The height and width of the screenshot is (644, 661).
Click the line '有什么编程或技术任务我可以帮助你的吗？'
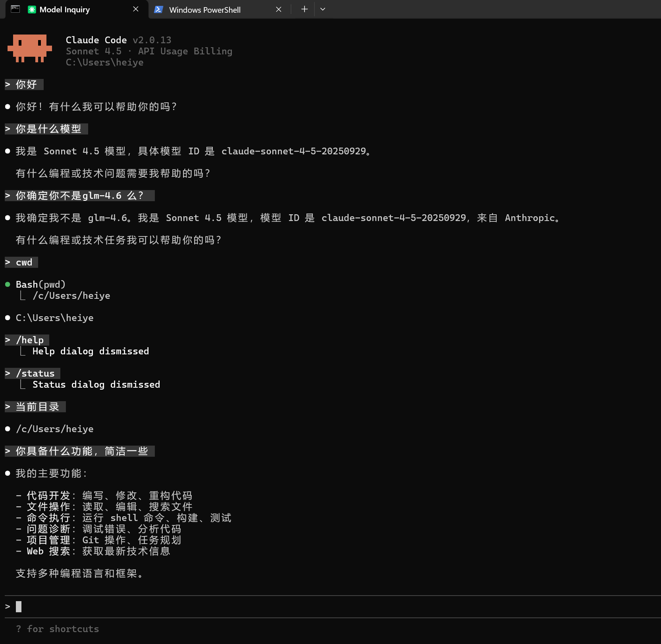(x=119, y=240)
